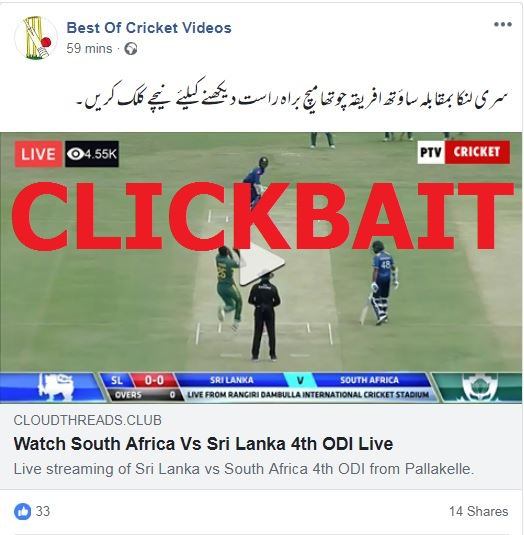
Task: Click the Sri Lanka lion flag emblem
Action: pyautogui.click(x=56, y=387)
